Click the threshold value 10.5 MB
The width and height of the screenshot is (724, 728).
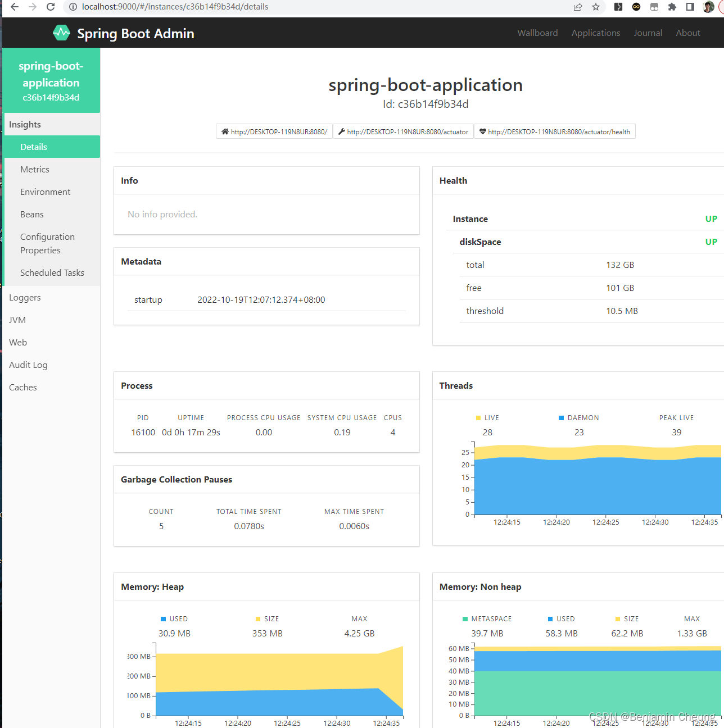[622, 311]
